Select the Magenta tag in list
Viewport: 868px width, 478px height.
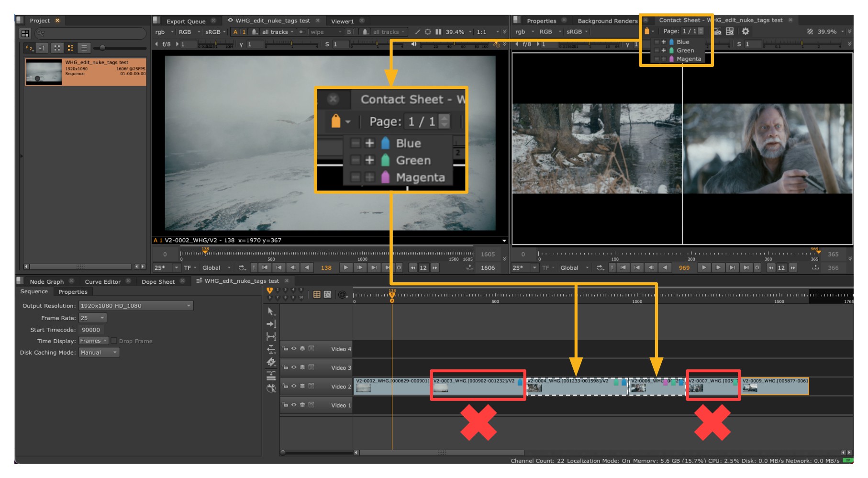[x=688, y=59]
